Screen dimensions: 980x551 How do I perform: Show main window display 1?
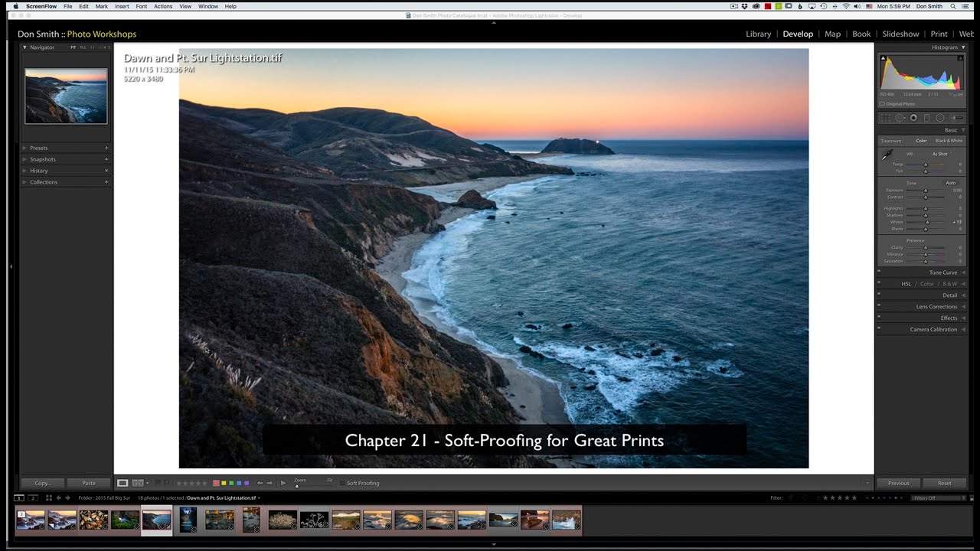pos(19,497)
